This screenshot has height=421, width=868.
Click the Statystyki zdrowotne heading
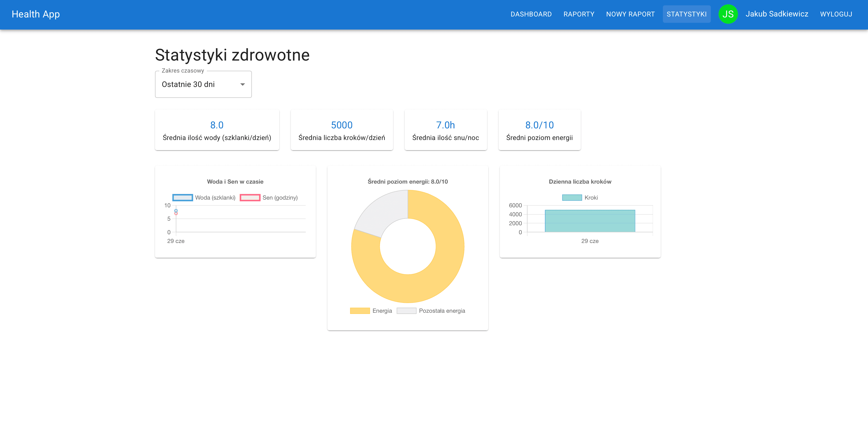coord(232,55)
